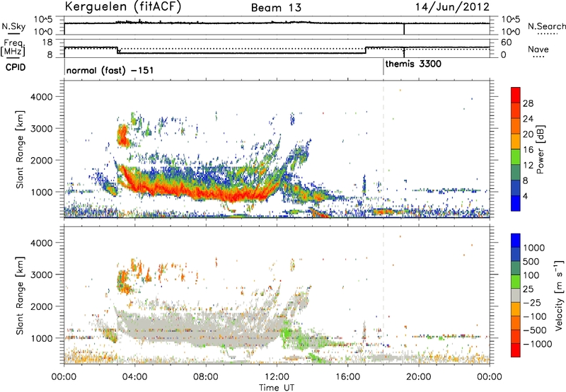
Task: Click the '2000' tick on velocity panel
Action: pyautogui.click(x=41, y=306)
